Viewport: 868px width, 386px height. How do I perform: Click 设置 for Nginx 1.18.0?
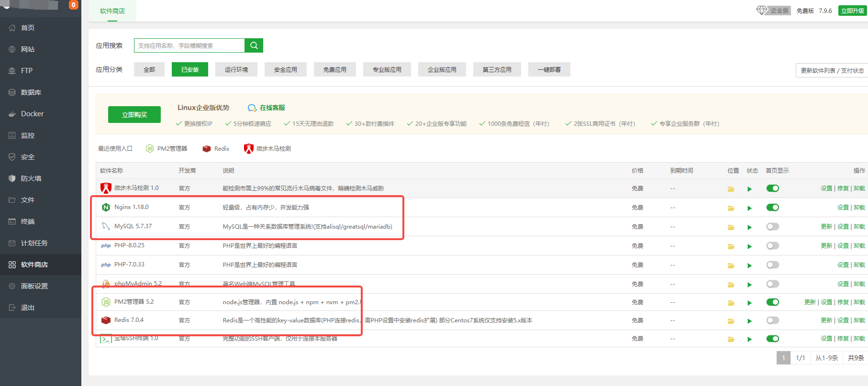click(x=843, y=208)
